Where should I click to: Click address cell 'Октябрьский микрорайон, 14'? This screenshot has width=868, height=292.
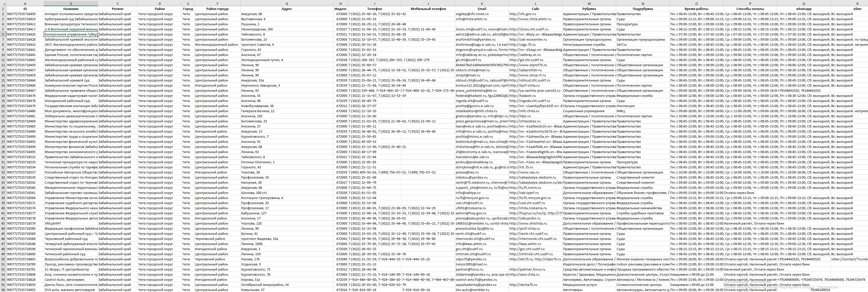click(287, 285)
